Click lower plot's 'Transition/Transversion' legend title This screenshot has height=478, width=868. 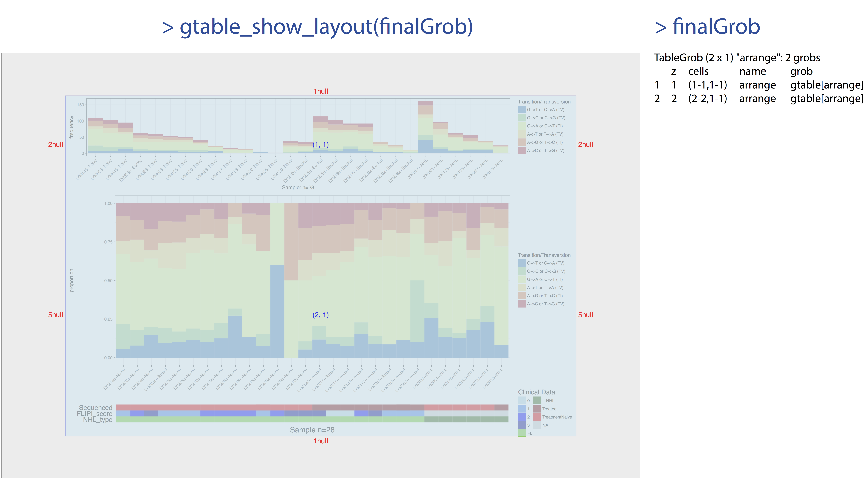544,255
